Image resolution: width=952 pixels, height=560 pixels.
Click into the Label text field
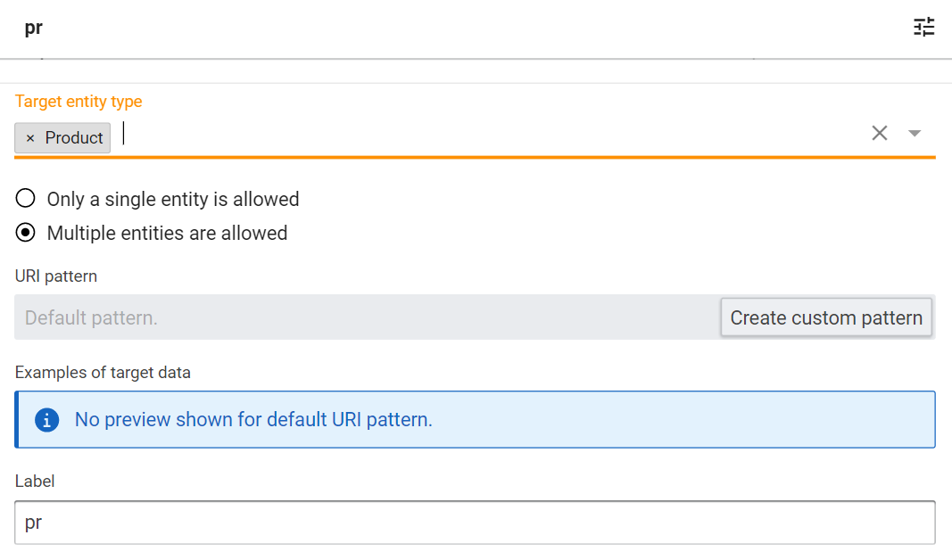coord(475,523)
